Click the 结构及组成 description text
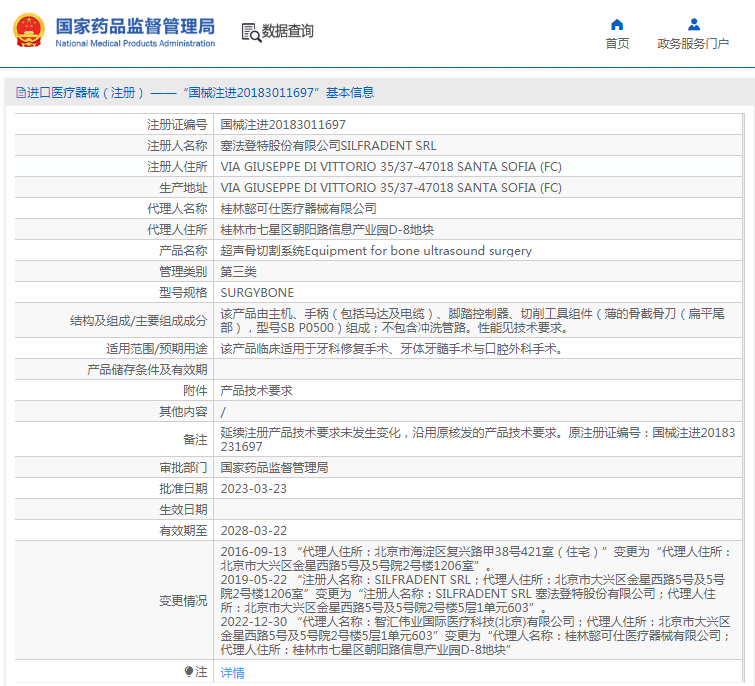The image size is (755, 686). pyautogui.click(x=472, y=321)
